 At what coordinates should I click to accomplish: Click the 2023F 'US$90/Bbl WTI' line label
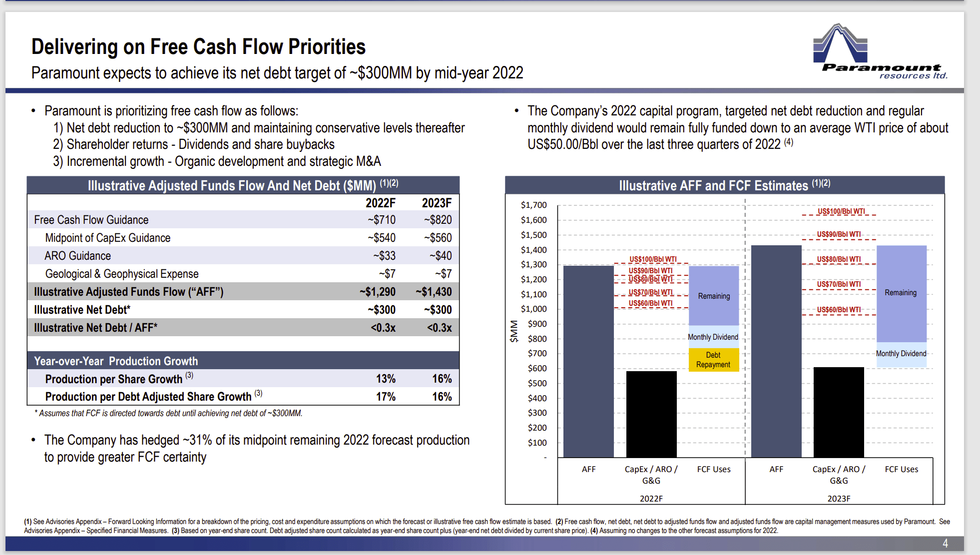(839, 234)
